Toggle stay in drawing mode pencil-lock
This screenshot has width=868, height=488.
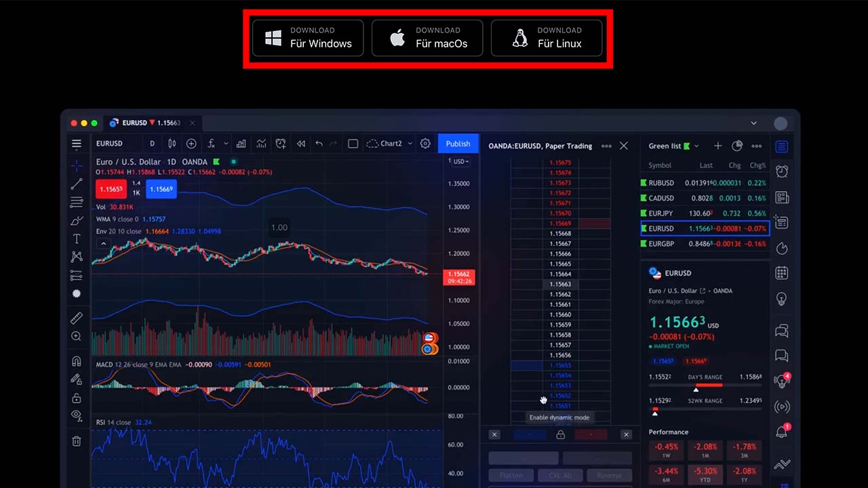pos(77,380)
